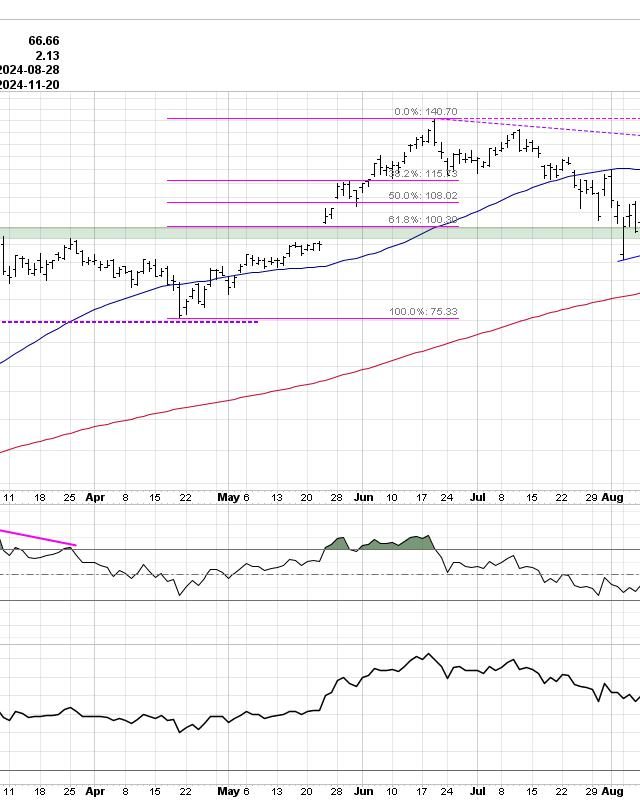Click the price bar at the June high
Viewport: 640px width, 800px height.
tap(435, 130)
